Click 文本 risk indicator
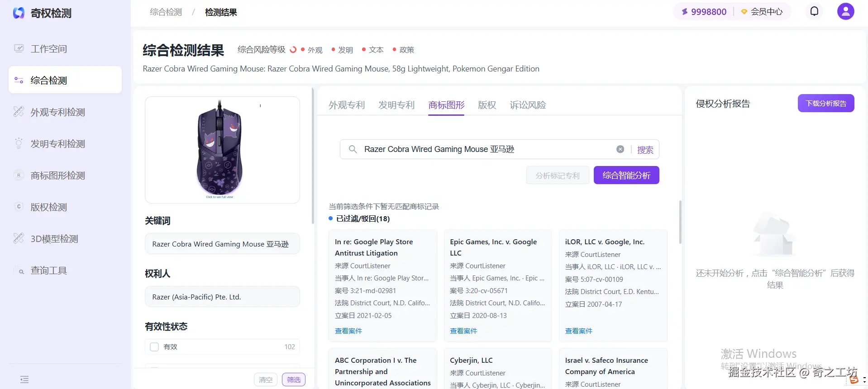Image resolution: width=868 pixels, height=389 pixels. [x=372, y=50]
